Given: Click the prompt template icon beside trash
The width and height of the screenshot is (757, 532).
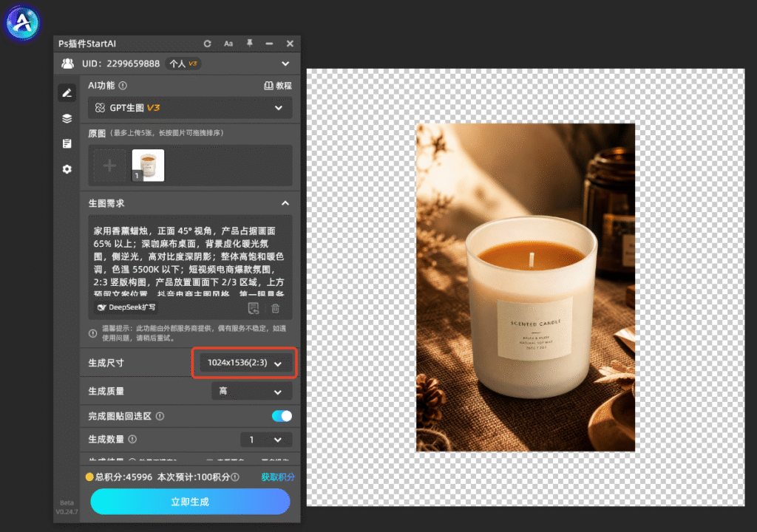Looking at the screenshot, I should 254,308.
